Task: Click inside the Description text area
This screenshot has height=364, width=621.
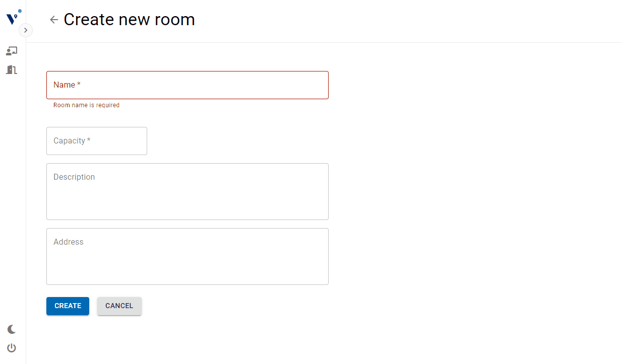Action: pos(188,191)
